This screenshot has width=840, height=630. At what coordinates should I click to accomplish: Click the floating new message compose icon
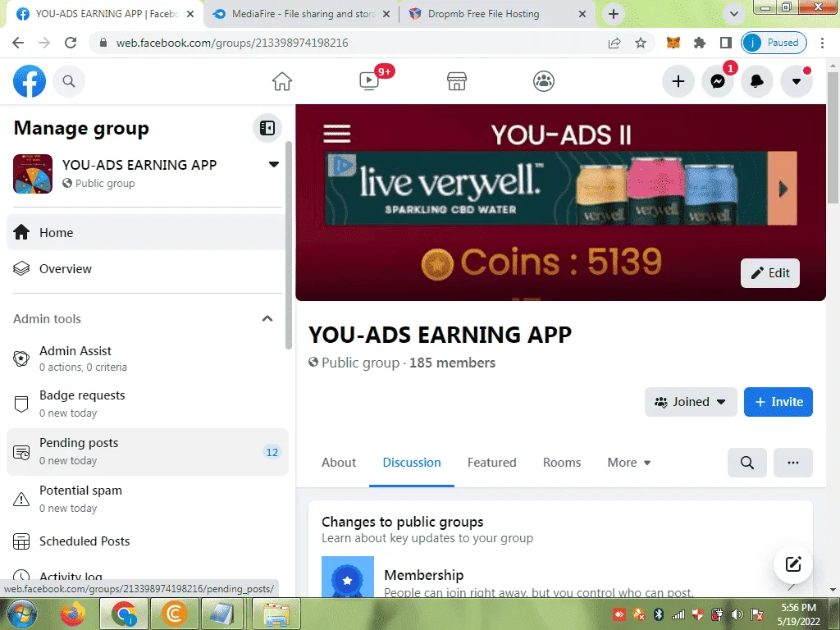click(x=793, y=564)
